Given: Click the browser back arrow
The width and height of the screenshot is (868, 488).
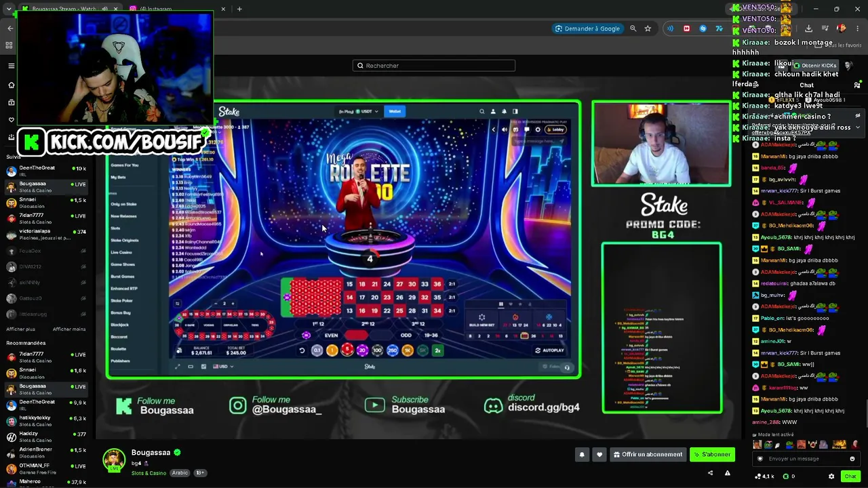Looking at the screenshot, I should point(10,28).
